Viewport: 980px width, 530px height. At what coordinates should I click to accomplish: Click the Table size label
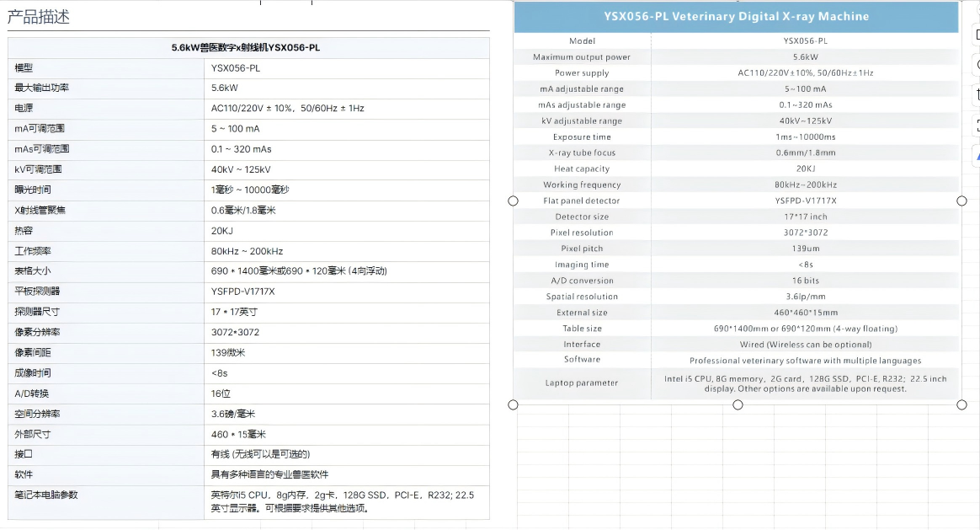click(x=582, y=328)
